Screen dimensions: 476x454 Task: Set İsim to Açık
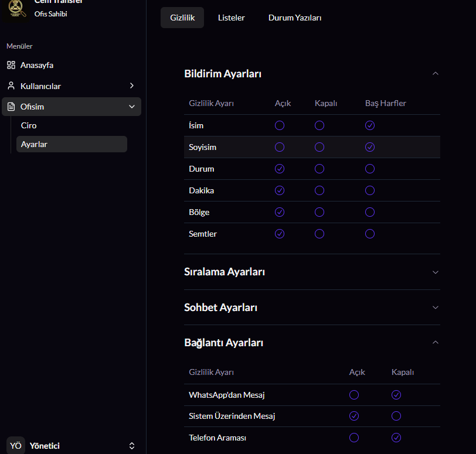pos(280,125)
